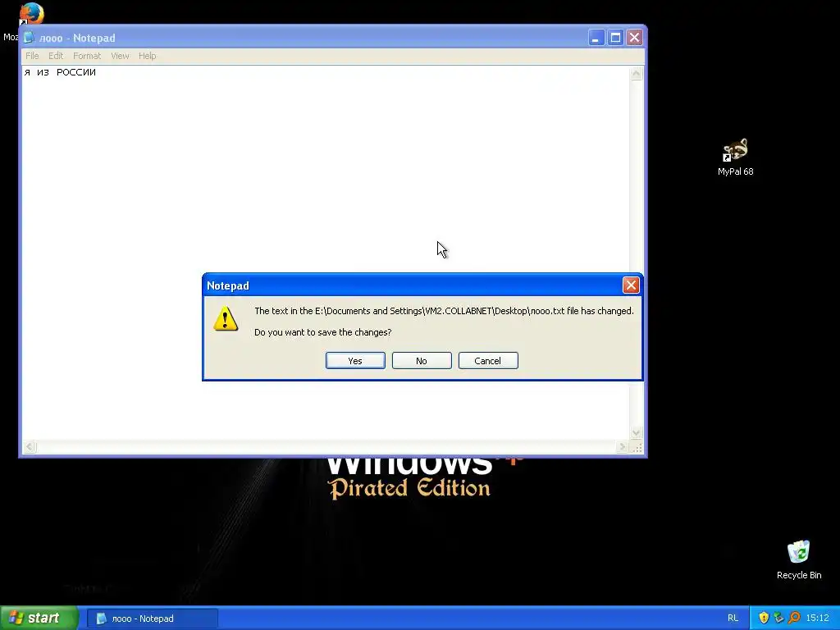Image resolution: width=840 pixels, height=630 pixels.
Task: Click the yellow warning icon in dialog
Action: [x=226, y=319]
